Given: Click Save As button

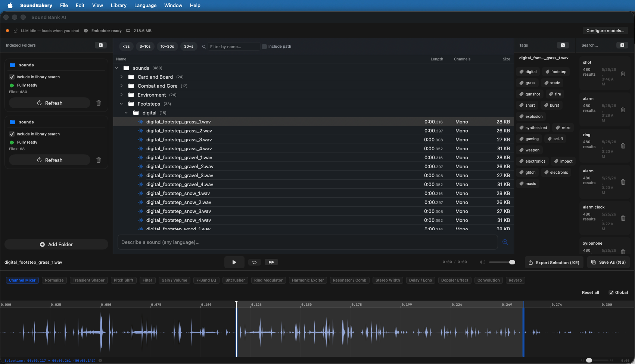Looking at the screenshot, I should coord(608,262).
